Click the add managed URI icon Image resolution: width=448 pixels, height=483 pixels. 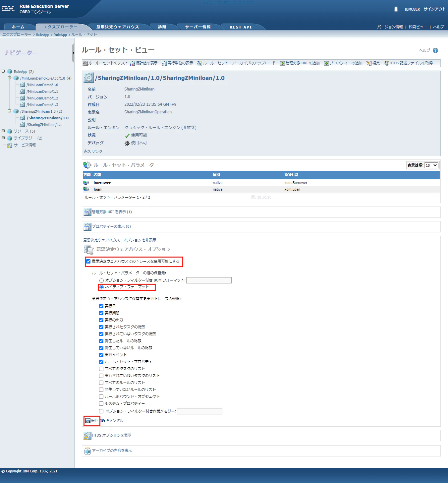tap(283, 63)
